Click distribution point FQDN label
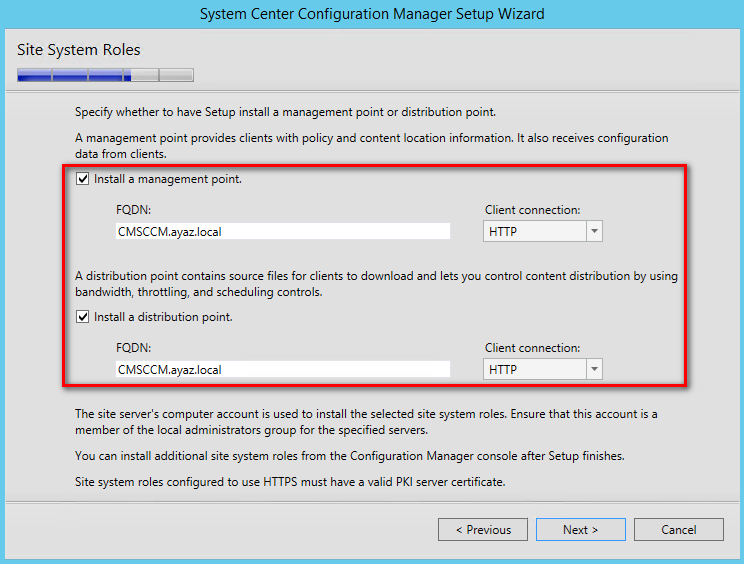 (x=133, y=348)
